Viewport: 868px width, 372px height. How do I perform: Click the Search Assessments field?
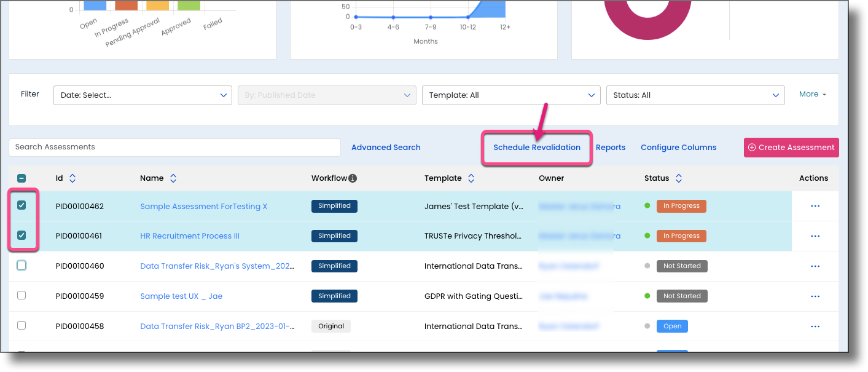tap(174, 148)
